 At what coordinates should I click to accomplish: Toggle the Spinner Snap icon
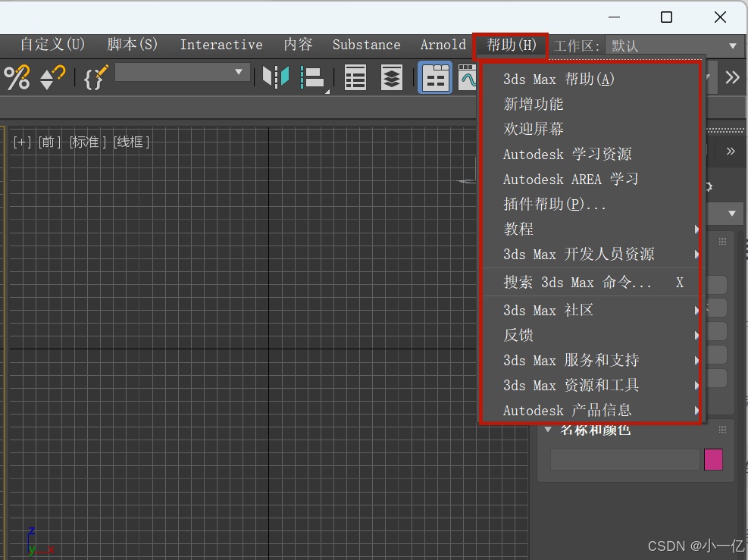tap(52, 77)
